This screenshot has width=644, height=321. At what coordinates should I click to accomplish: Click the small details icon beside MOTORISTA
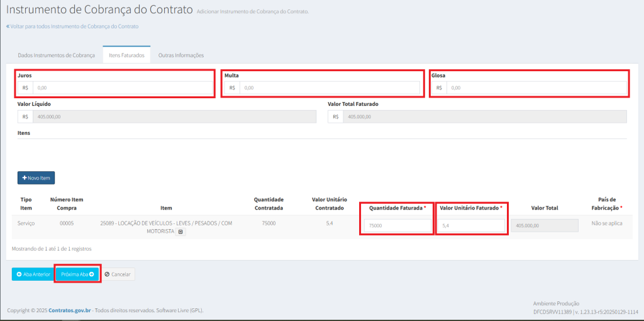click(x=180, y=232)
